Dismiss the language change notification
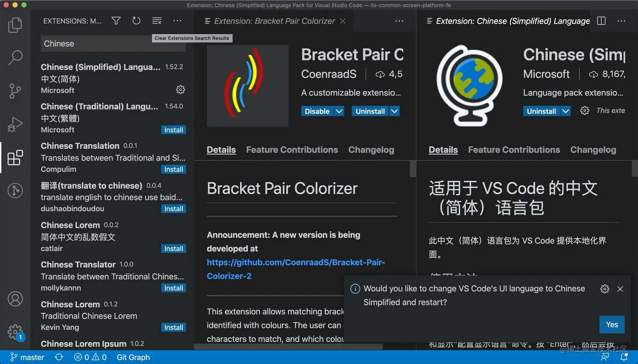 tap(620, 289)
